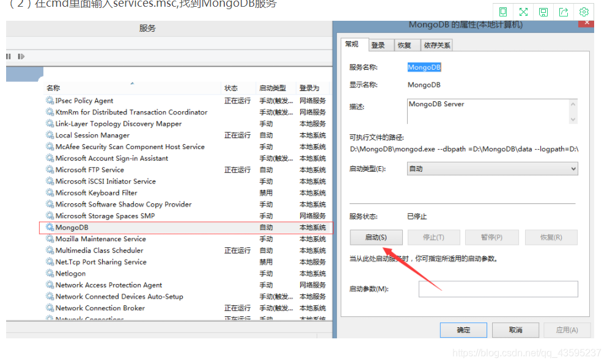
Task: Click the restart service toolbar icon
Action: pyautogui.click(x=21, y=56)
